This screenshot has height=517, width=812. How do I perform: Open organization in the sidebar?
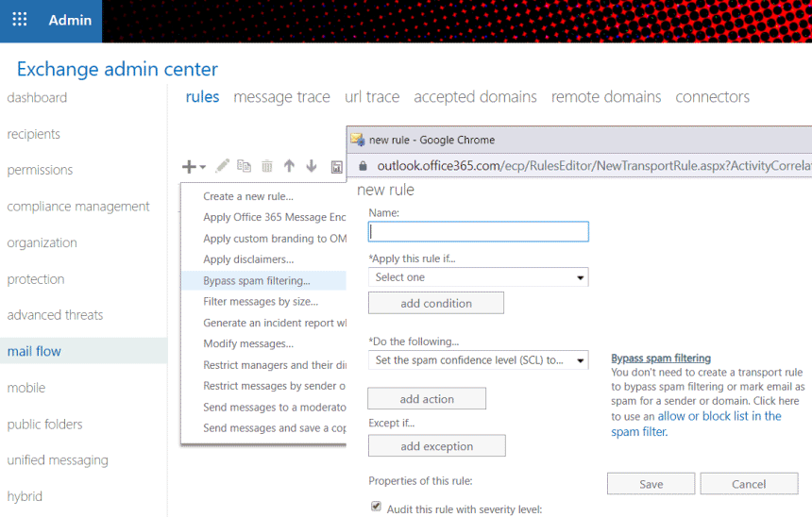pyautogui.click(x=42, y=242)
